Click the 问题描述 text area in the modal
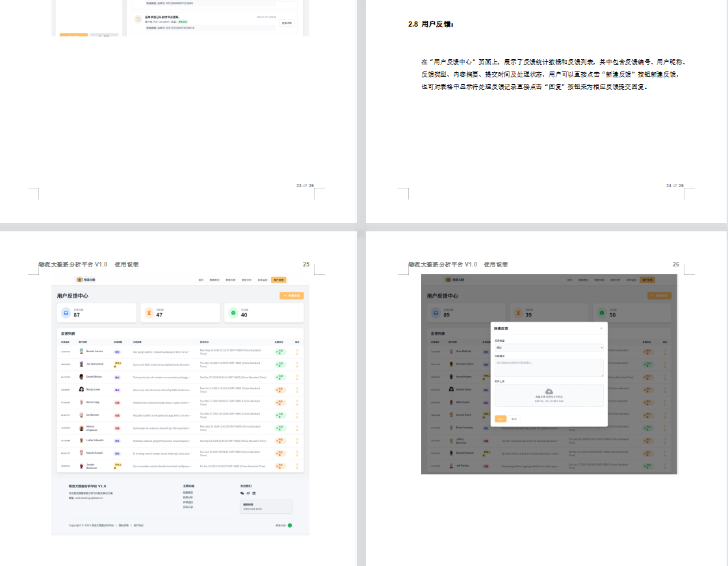Screen dimensions: 728x566 point(549,368)
